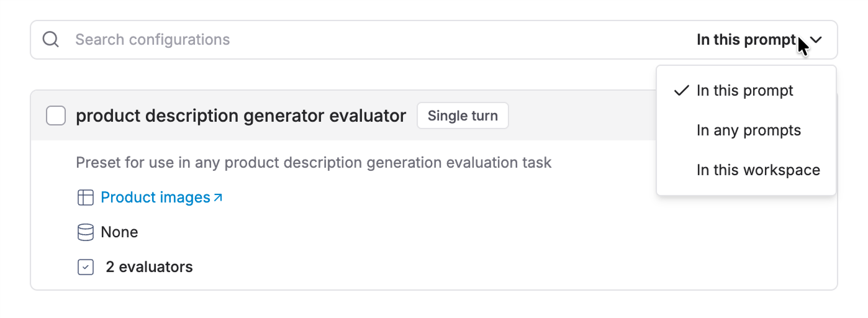
Task: Click the "product description generator evaluator" title
Action: pos(241,116)
